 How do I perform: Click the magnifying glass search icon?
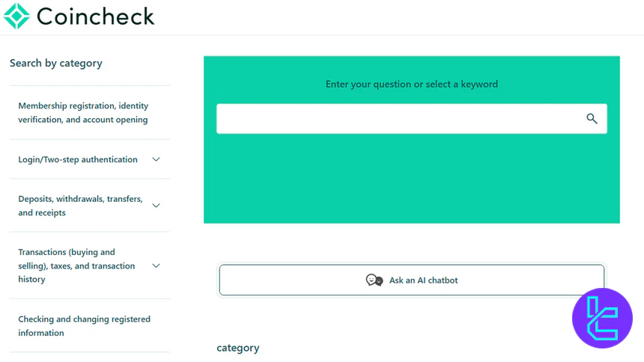[592, 119]
